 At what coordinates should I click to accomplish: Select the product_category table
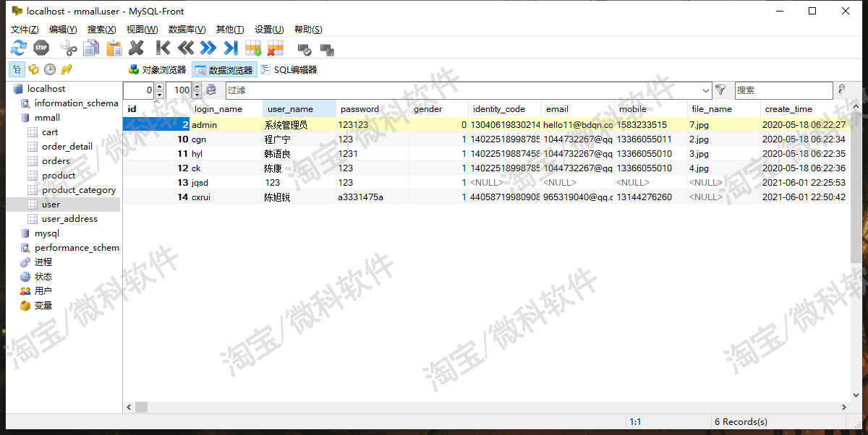point(79,190)
